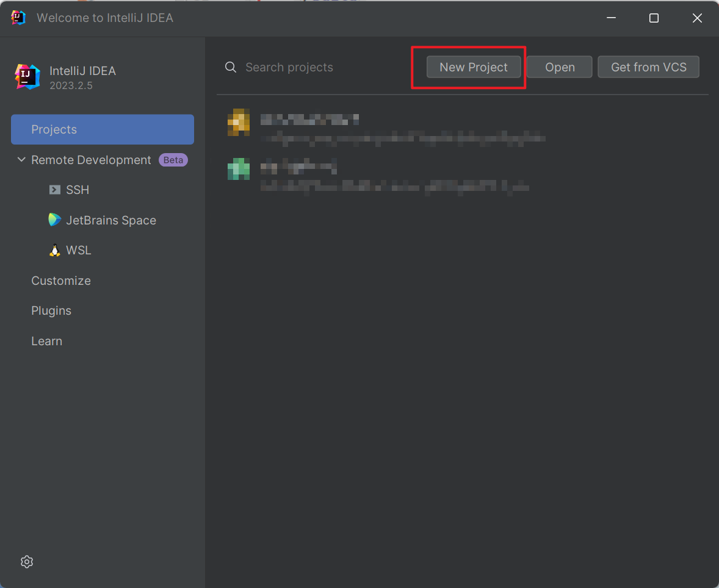
Task: Open settings gear at bottom left
Action: click(x=27, y=561)
